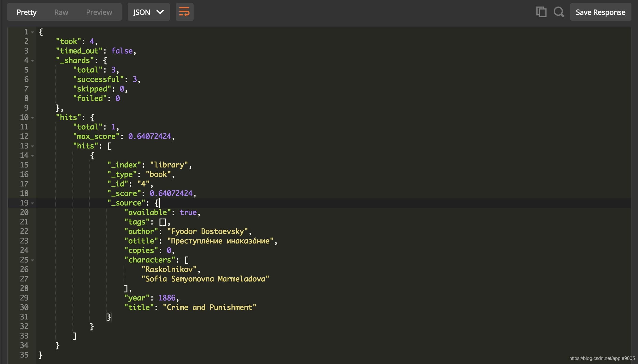
Task: Click line number 22 in gutter
Action: [24, 231]
